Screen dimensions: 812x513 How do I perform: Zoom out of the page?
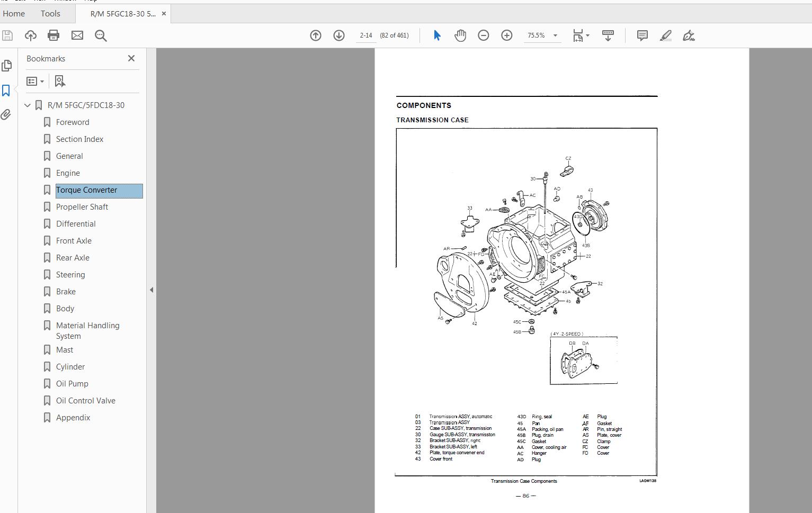coord(483,35)
